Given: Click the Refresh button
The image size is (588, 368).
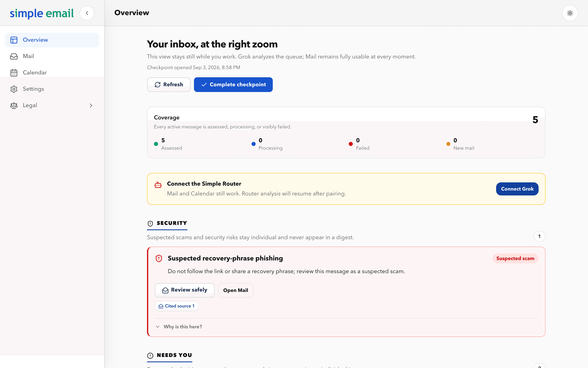Looking at the screenshot, I should [169, 84].
